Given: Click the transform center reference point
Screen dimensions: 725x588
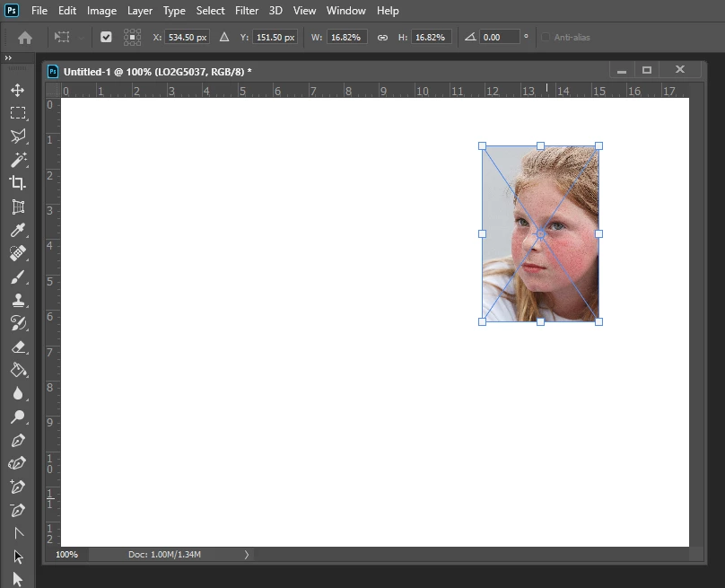Looking at the screenshot, I should (540, 234).
